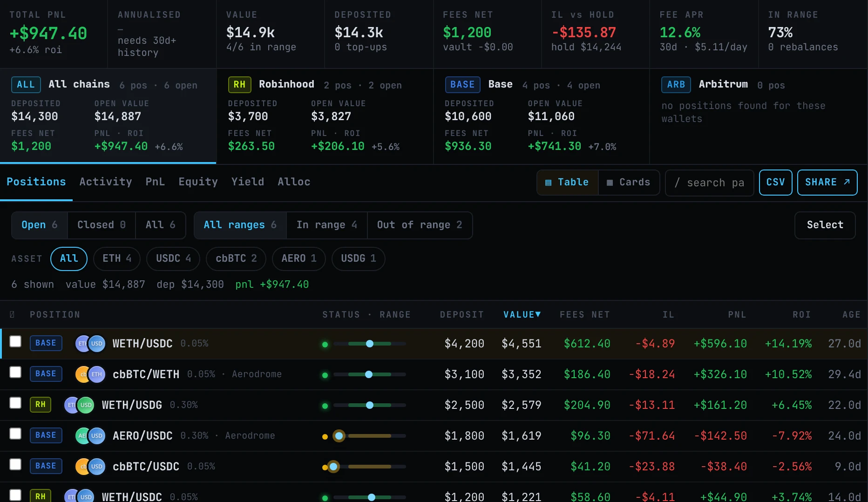Click the BASE badge on the cbBTC/WETH row

[46, 374]
